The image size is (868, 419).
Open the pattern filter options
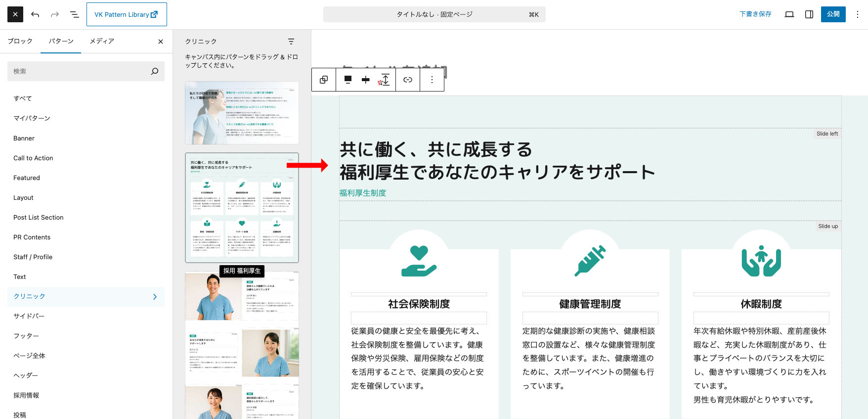[291, 42]
